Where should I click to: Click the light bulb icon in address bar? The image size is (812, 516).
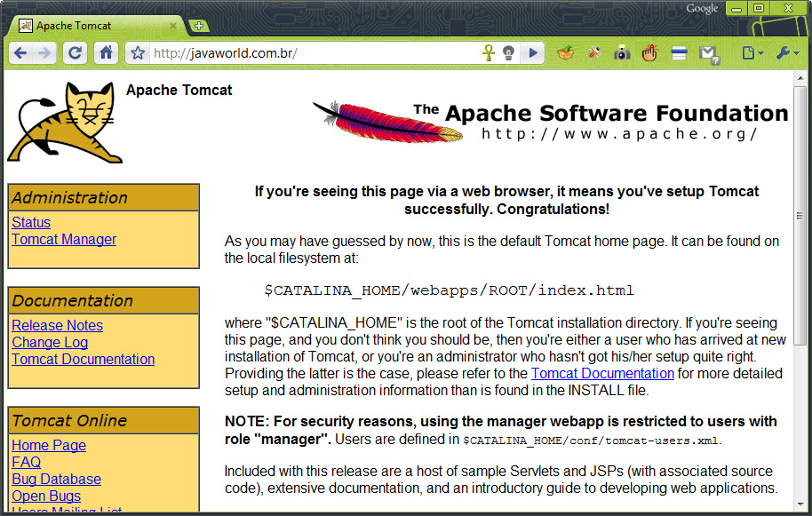508,52
